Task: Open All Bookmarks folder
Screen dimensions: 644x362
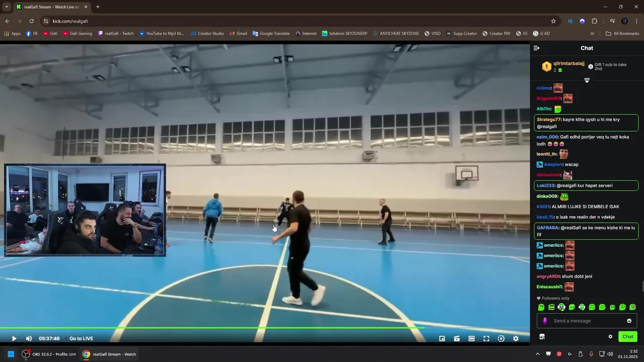Action: (x=622, y=34)
